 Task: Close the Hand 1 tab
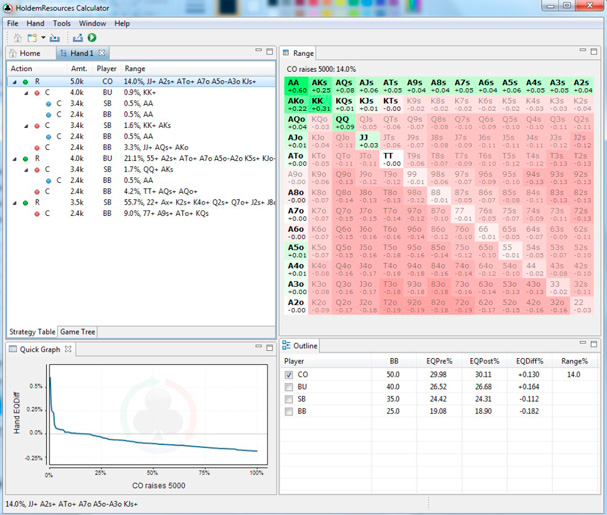103,53
